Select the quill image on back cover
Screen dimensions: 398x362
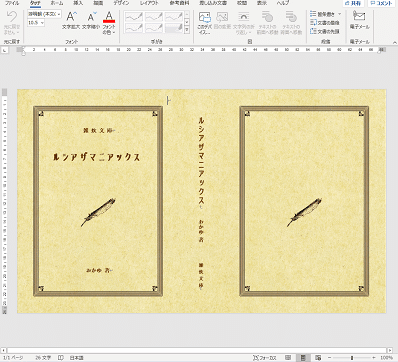click(304, 213)
